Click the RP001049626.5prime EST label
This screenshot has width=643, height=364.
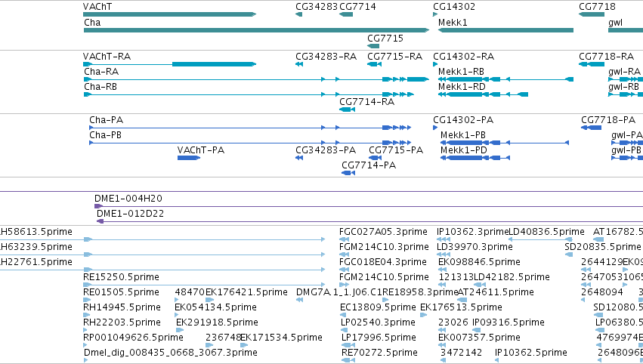(x=133, y=338)
